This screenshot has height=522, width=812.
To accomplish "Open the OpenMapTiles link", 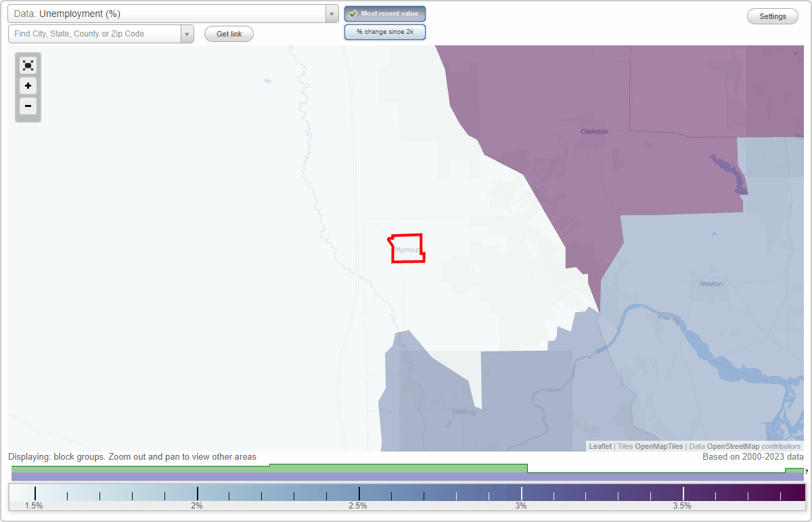I will tap(658, 446).
